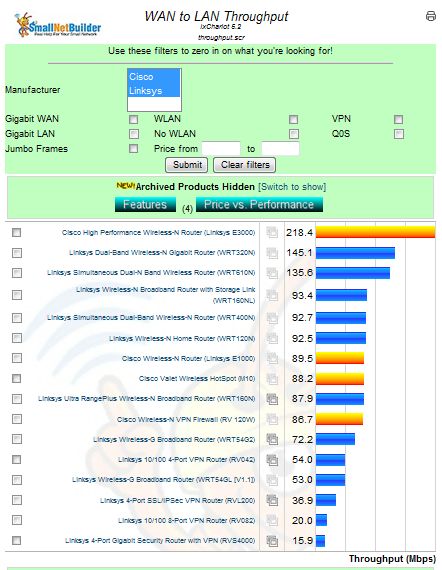Open Linksys 10/100 4-Port VPN Router link

pos(186,460)
